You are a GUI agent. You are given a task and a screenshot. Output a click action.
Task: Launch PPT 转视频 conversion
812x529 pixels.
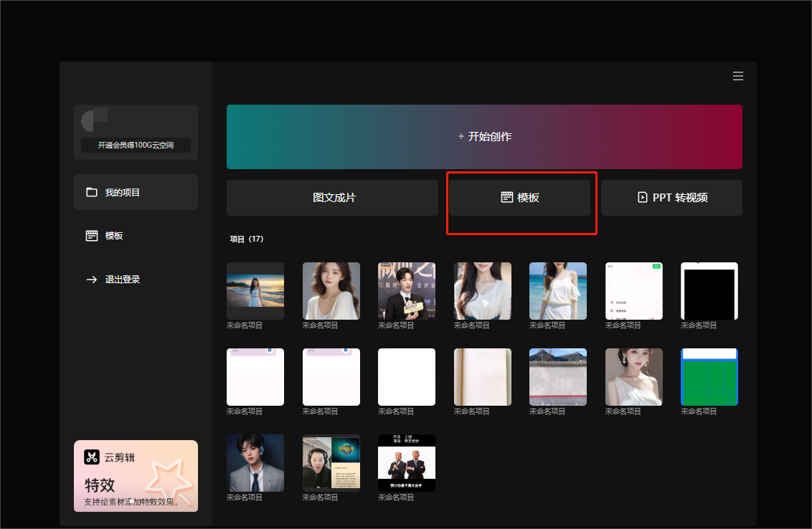[x=671, y=198]
